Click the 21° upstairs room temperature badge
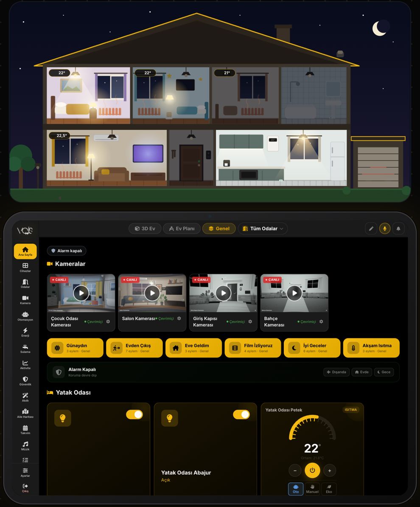 pyautogui.click(x=224, y=73)
